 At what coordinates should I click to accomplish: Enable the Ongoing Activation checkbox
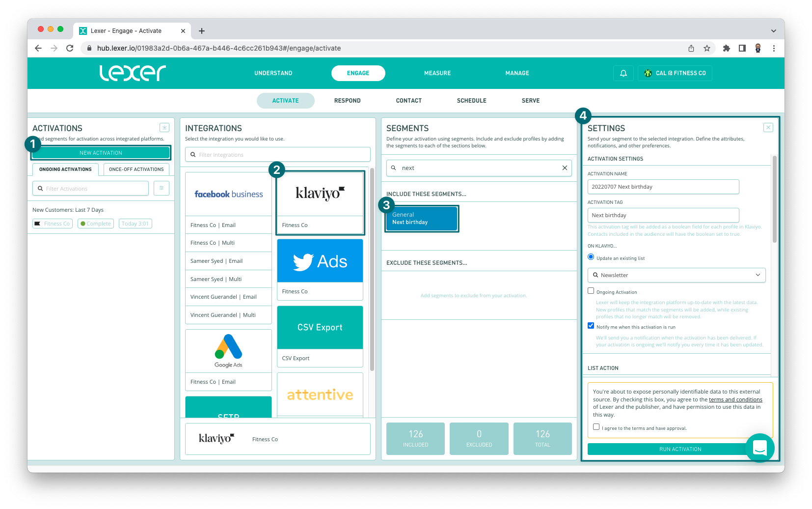click(591, 291)
